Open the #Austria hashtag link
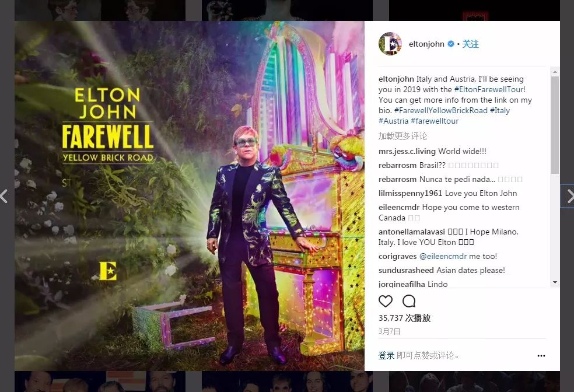 [x=394, y=121]
